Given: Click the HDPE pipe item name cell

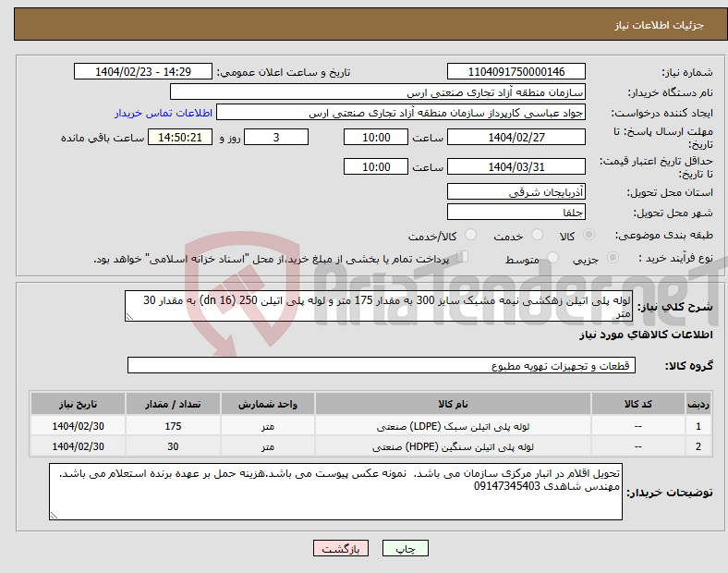Looking at the screenshot, I should click(x=453, y=446).
